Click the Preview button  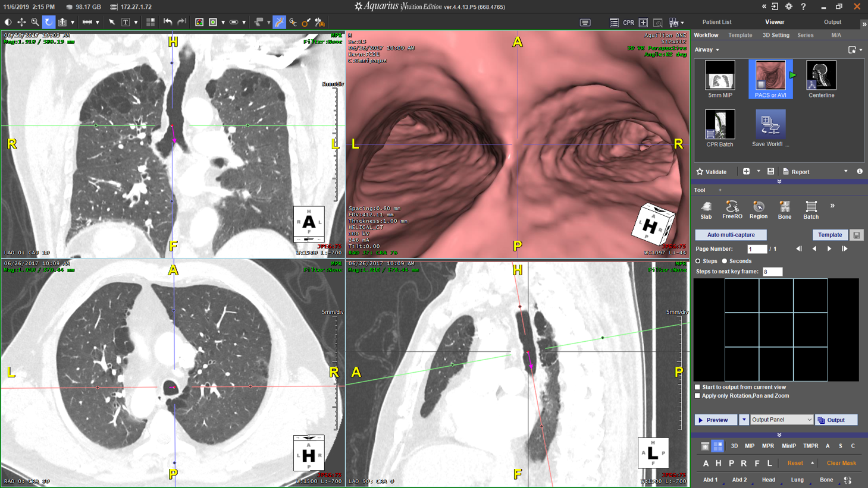coord(716,420)
